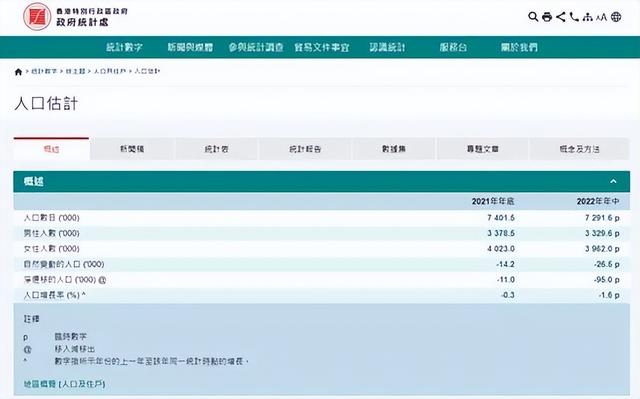
Task: Click the share icon in header
Action: click(561, 17)
